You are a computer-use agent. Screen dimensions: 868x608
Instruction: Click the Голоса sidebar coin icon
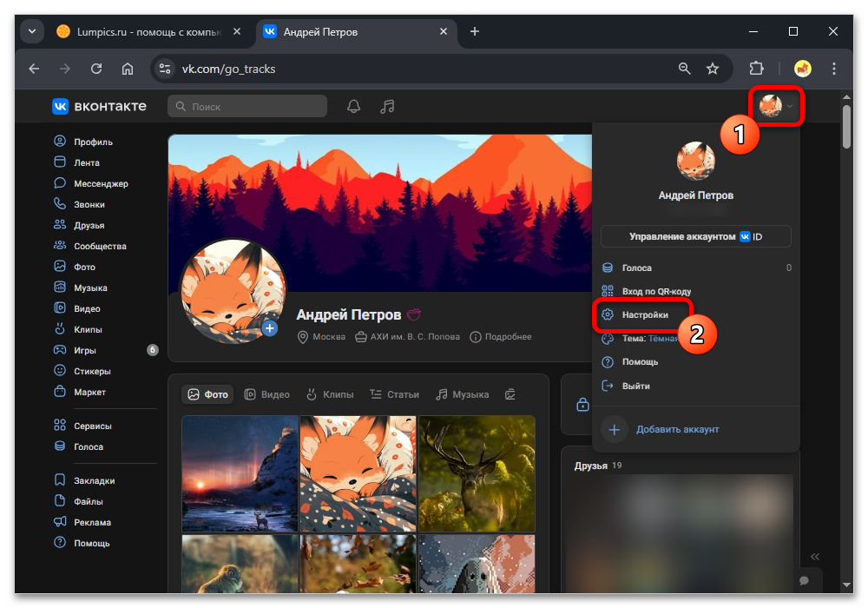point(60,446)
